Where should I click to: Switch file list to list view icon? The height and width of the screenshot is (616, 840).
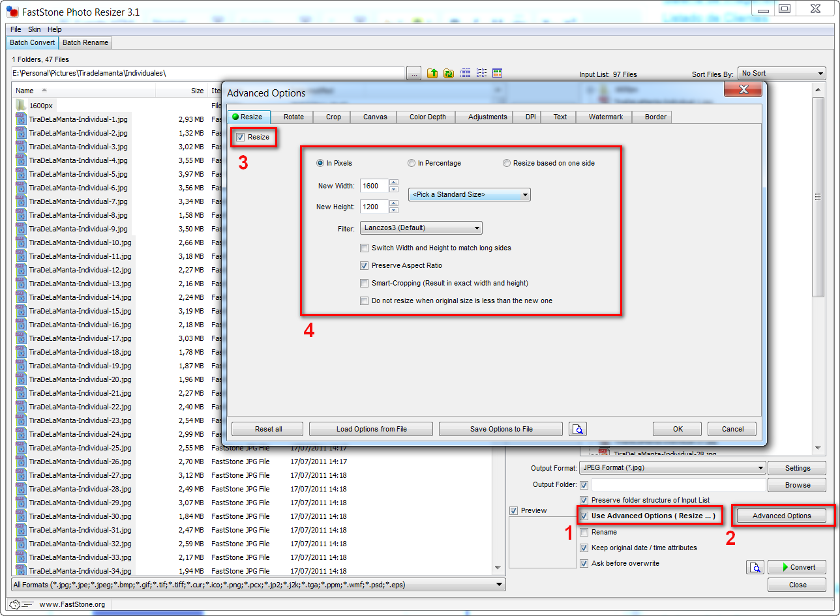(x=482, y=74)
